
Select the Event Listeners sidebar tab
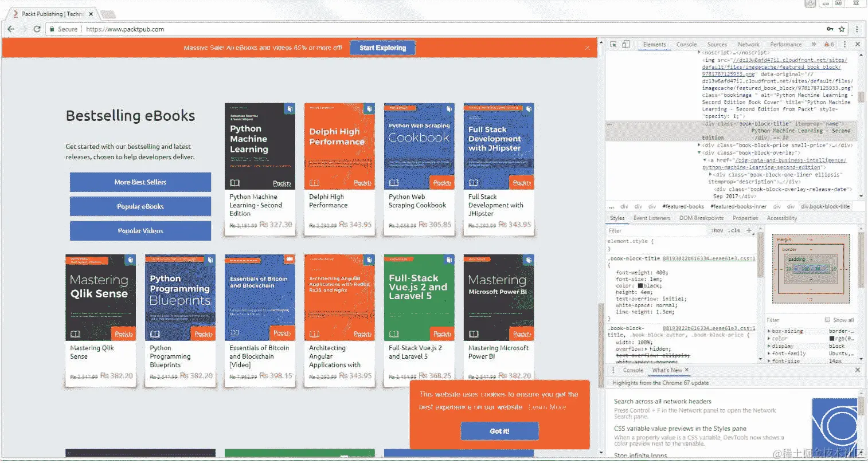[x=651, y=218]
